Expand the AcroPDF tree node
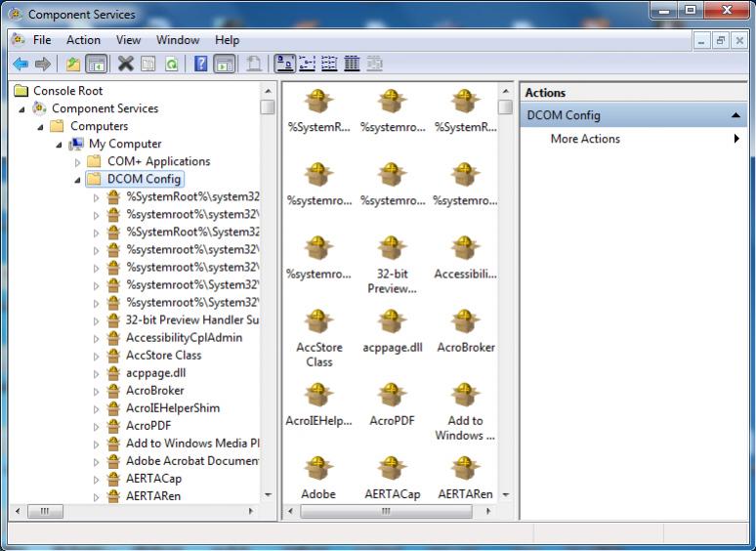This screenshot has width=756, height=551. coord(96,427)
